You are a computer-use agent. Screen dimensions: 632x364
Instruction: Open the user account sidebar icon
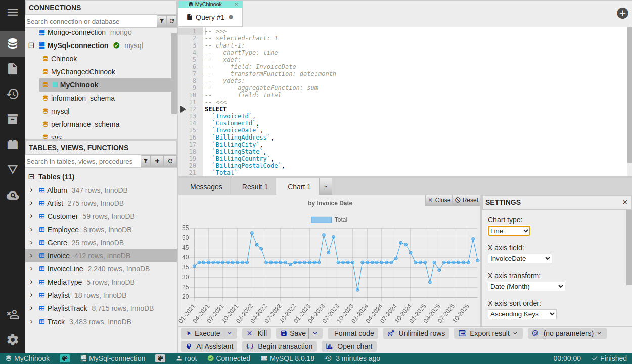pyautogui.click(x=13, y=314)
